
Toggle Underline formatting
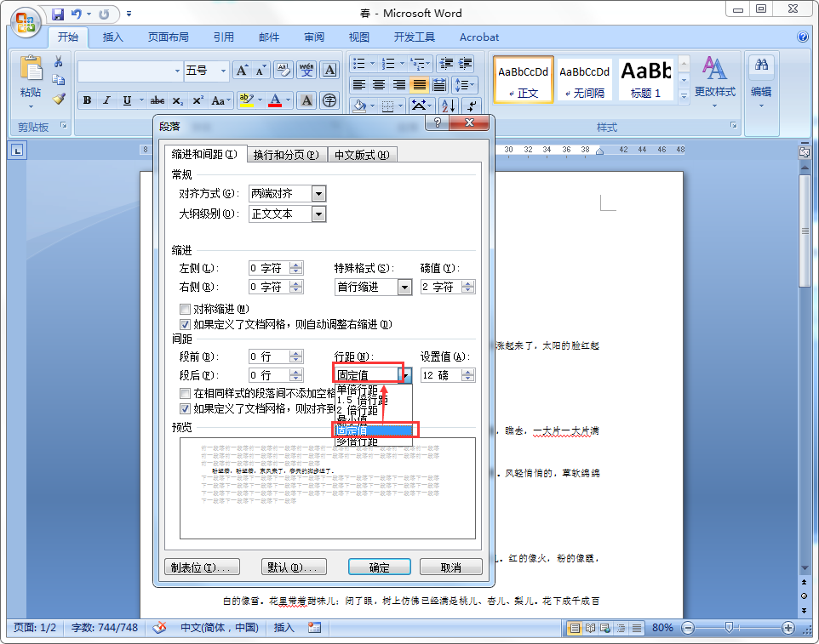127,100
